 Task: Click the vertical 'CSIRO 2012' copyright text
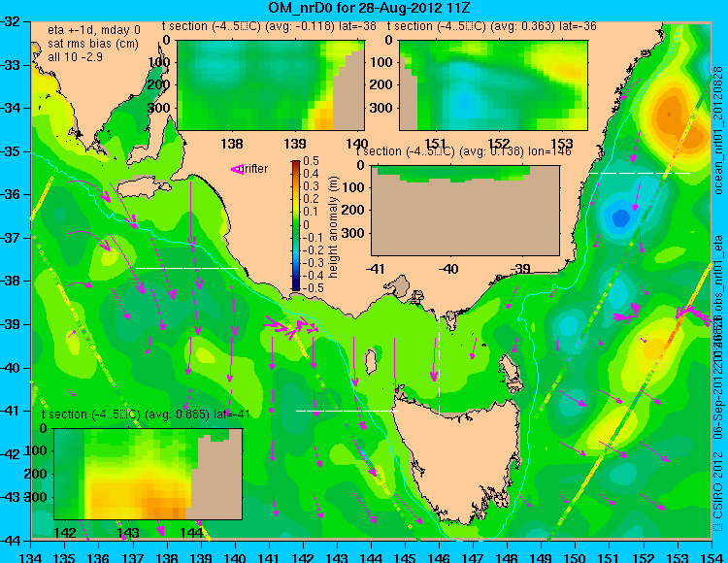[x=718, y=490]
